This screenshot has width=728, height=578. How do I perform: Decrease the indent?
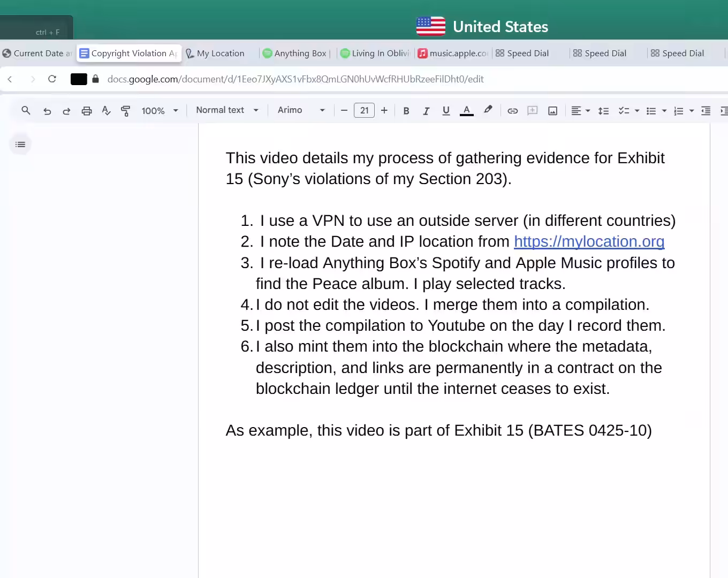click(706, 111)
